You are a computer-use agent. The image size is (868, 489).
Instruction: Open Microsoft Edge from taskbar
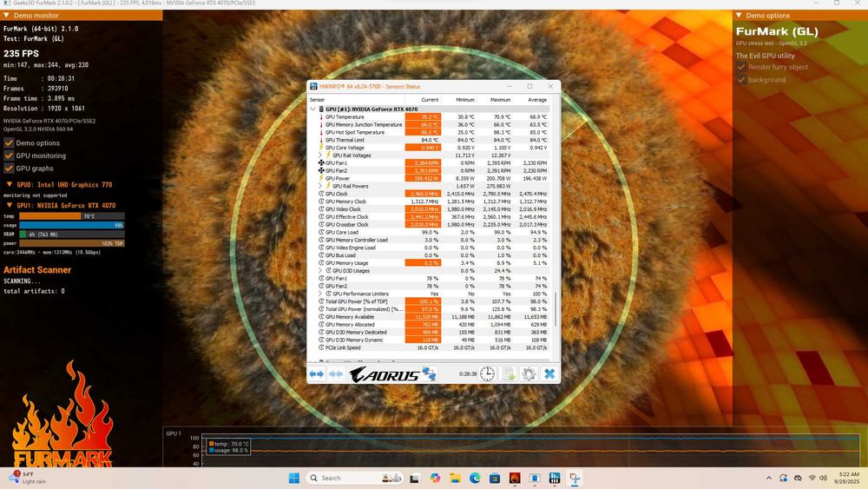(x=475, y=478)
